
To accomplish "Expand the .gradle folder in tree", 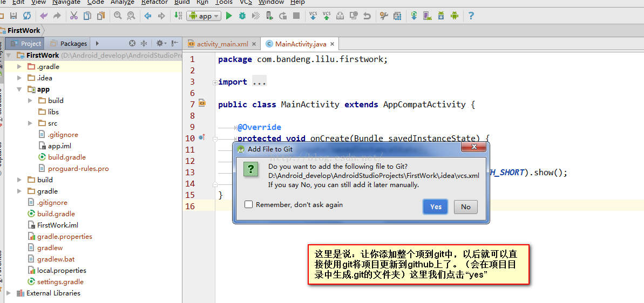I will (x=19, y=67).
